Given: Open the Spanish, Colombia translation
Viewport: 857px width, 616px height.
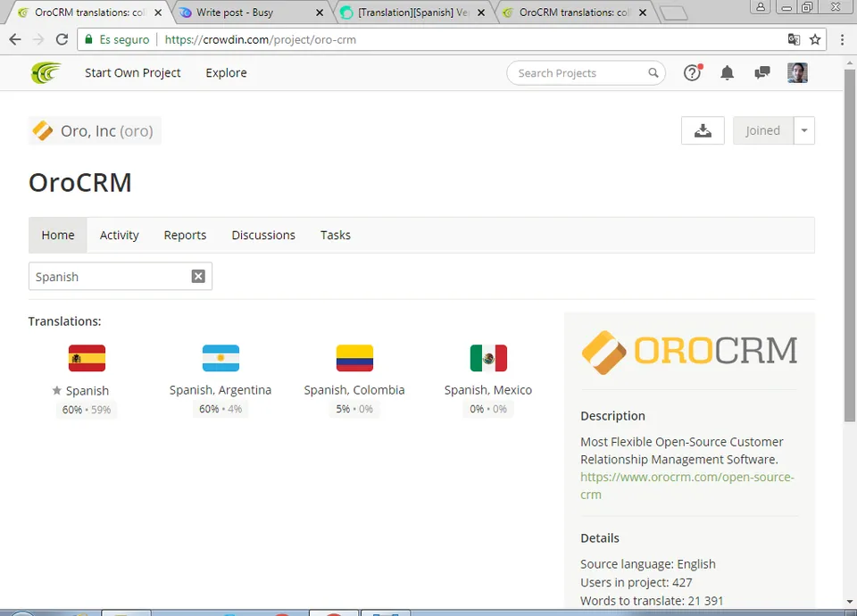Looking at the screenshot, I should 354,390.
